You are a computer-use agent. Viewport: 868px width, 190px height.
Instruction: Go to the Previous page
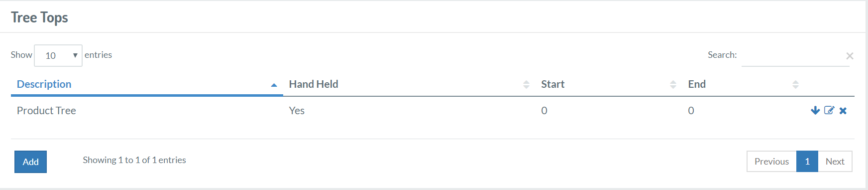(771, 161)
